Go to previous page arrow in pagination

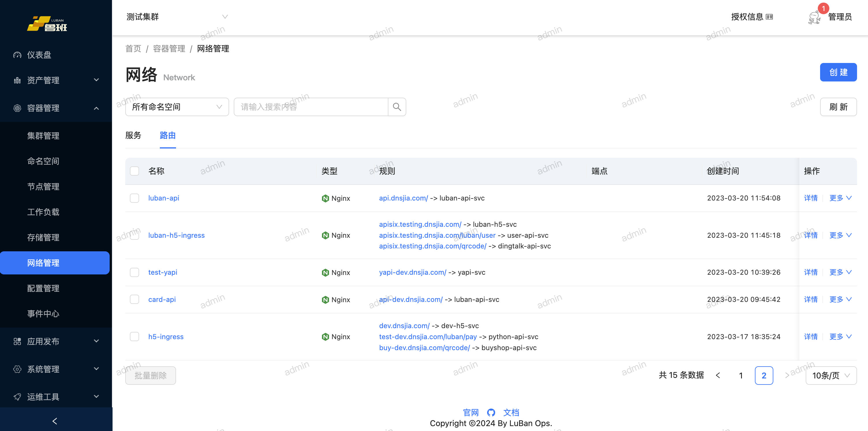pos(718,375)
